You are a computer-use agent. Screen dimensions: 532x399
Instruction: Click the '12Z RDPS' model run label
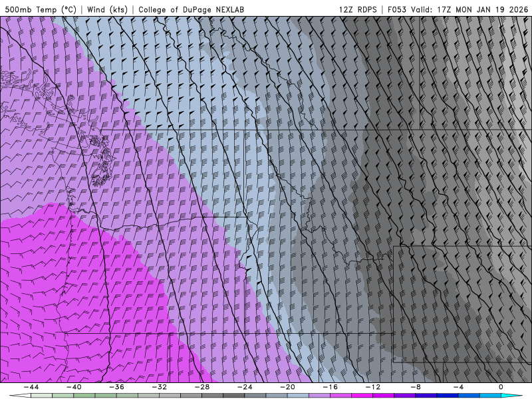tap(358, 9)
